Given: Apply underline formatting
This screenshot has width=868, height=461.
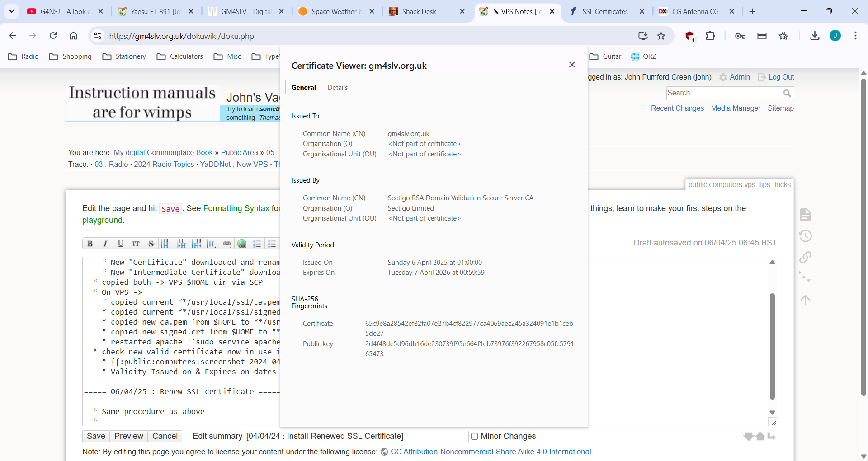Looking at the screenshot, I should 120,244.
